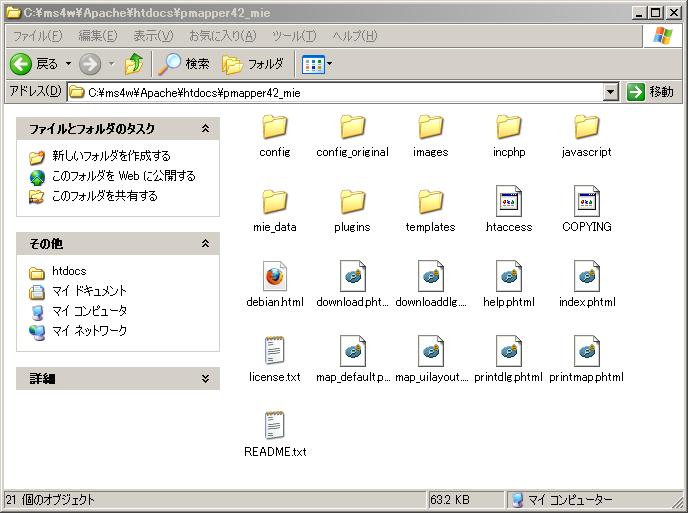Open the Views mode dropdown button
Image resolution: width=688 pixels, height=513 pixels.
pos(317,64)
